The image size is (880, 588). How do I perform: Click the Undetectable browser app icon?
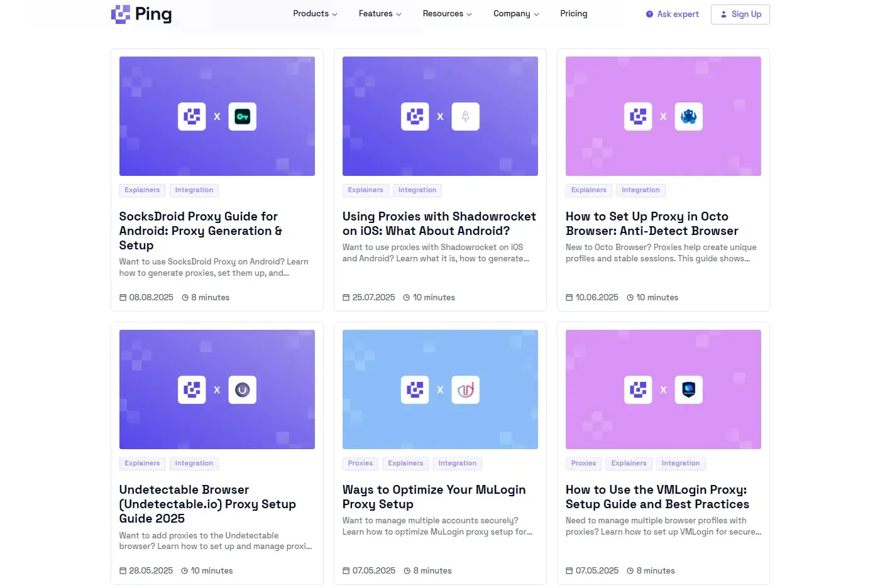click(242, 389)
